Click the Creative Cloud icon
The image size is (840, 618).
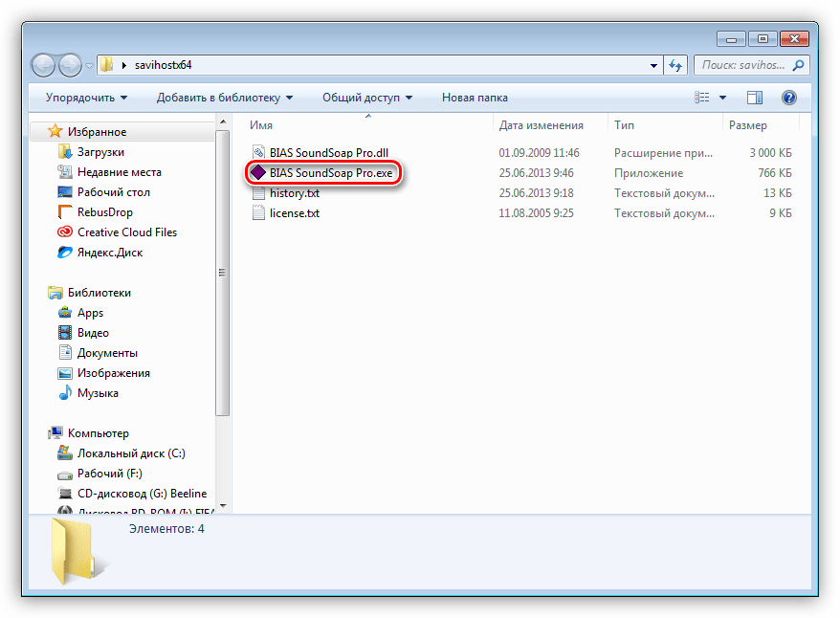point(65,232)
